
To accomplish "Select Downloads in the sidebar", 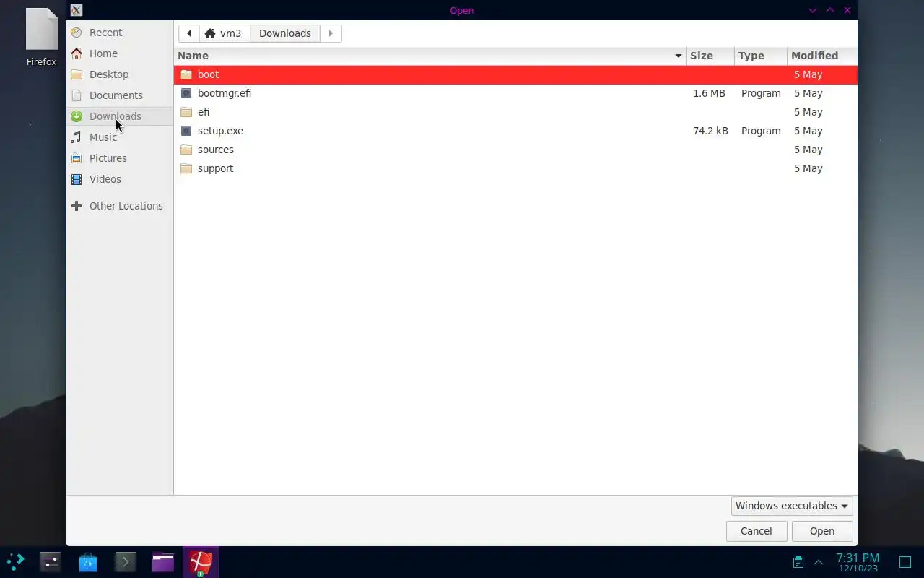I will [120, 116].
